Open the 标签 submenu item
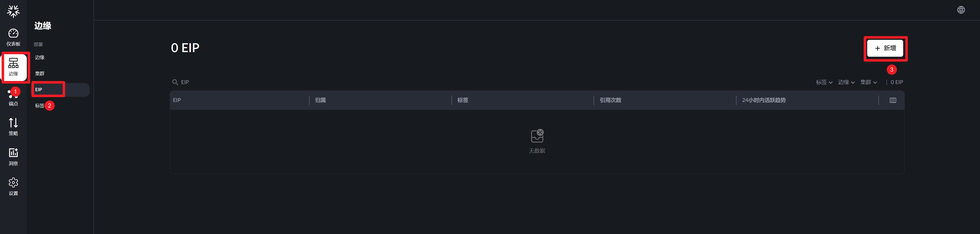 point(40,106)
